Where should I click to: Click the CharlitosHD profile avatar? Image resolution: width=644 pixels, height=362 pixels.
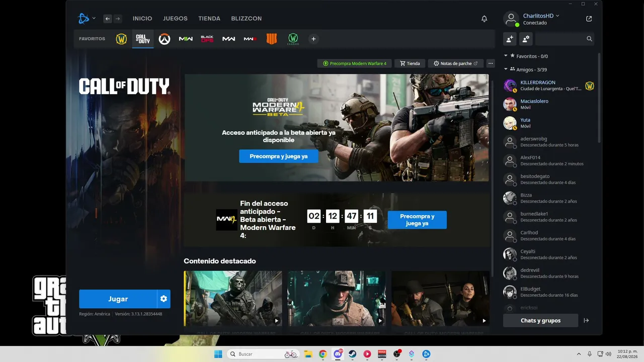click(511, 19)
